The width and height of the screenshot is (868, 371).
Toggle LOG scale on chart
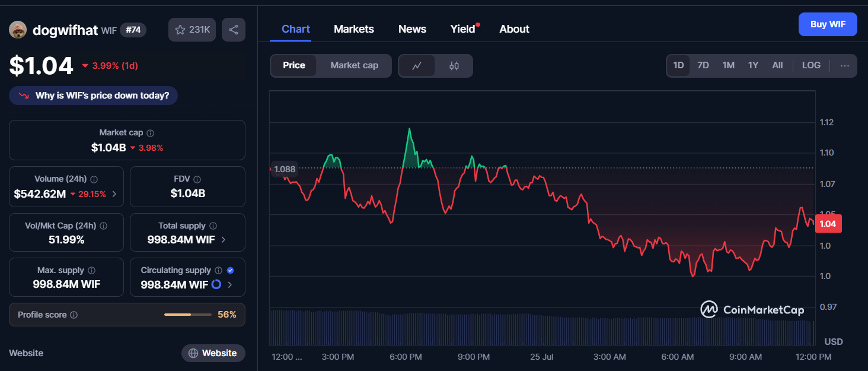(811, 65)
